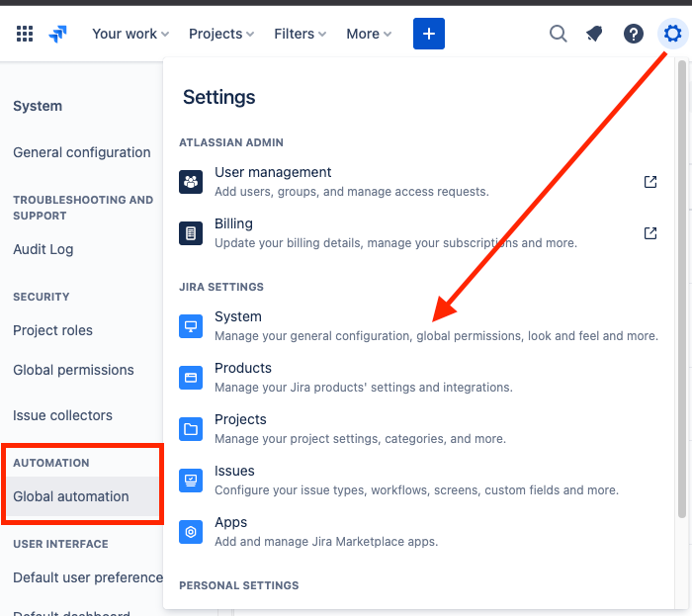Select Global automation in sidebar
This screenshot has width=692, height=616.
click(82, 496)
